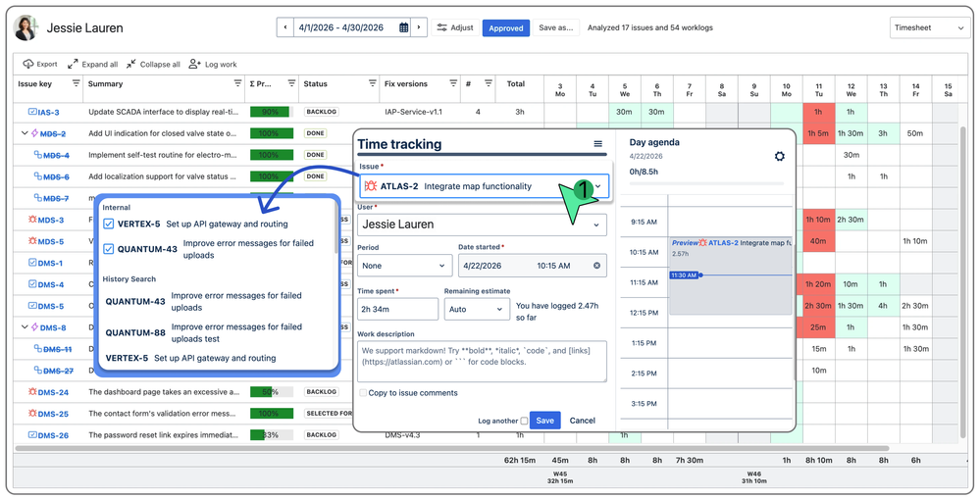Image resolution: width=980 pixels, height=499 pixels.
Task: Click the Work description text area
Action: click(482, 361)
